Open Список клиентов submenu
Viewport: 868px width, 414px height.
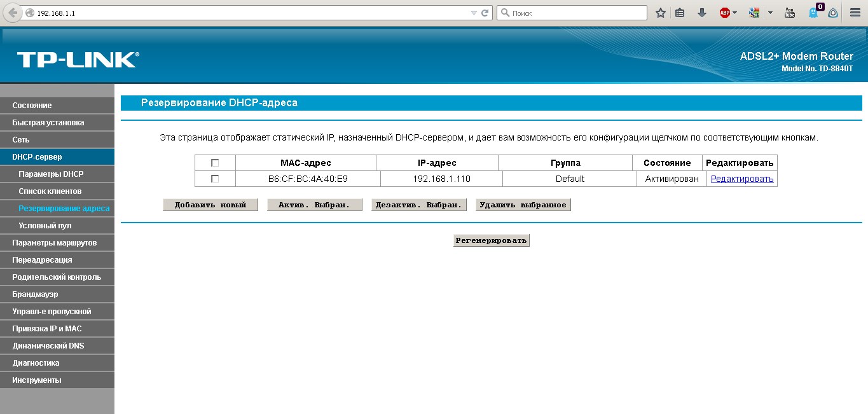tap(57, 191)
